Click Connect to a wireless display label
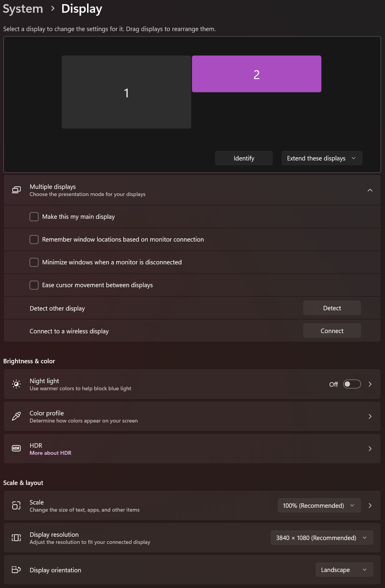Image resolution: width=385 pixels, height=588 pixels. [69, 331]
